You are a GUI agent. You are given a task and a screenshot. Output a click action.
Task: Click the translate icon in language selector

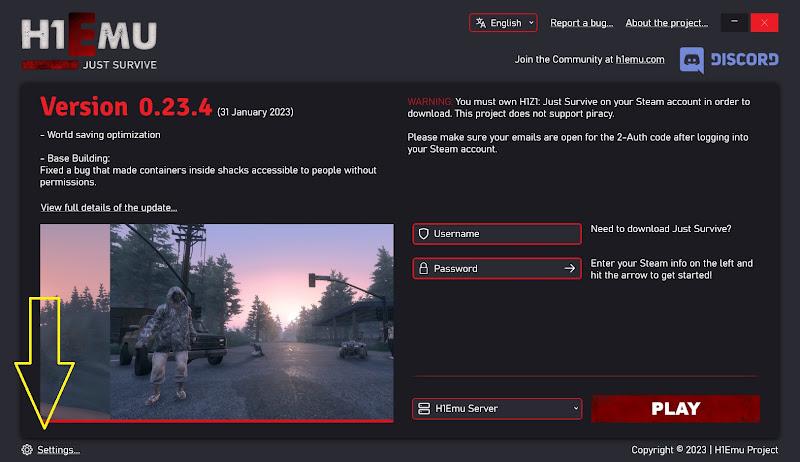pos(481,23)
